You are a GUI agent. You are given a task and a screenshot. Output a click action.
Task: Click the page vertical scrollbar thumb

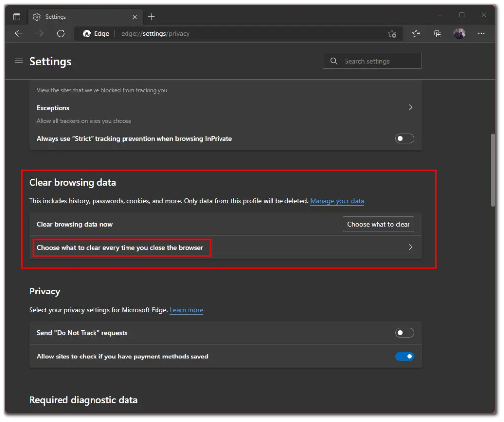click(x=493, y=170)
